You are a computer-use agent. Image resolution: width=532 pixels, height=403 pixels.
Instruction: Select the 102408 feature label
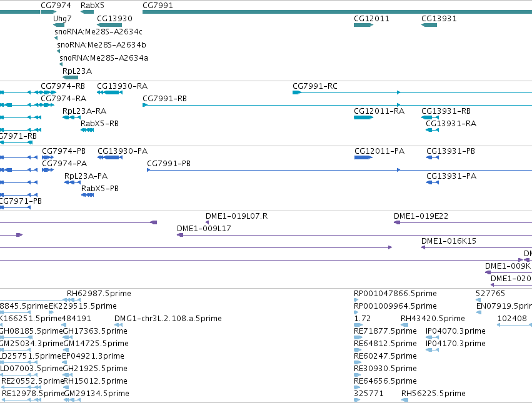(x=512, y=319)
